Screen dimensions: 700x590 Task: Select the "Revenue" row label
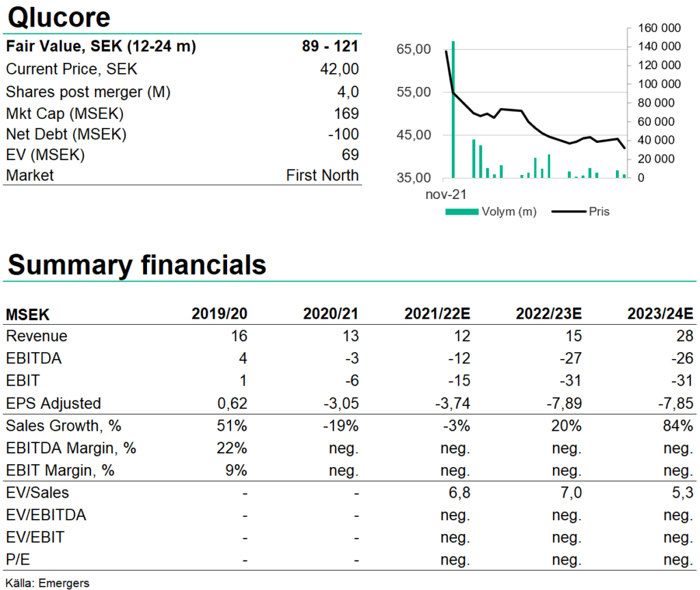tap(37, 336)
